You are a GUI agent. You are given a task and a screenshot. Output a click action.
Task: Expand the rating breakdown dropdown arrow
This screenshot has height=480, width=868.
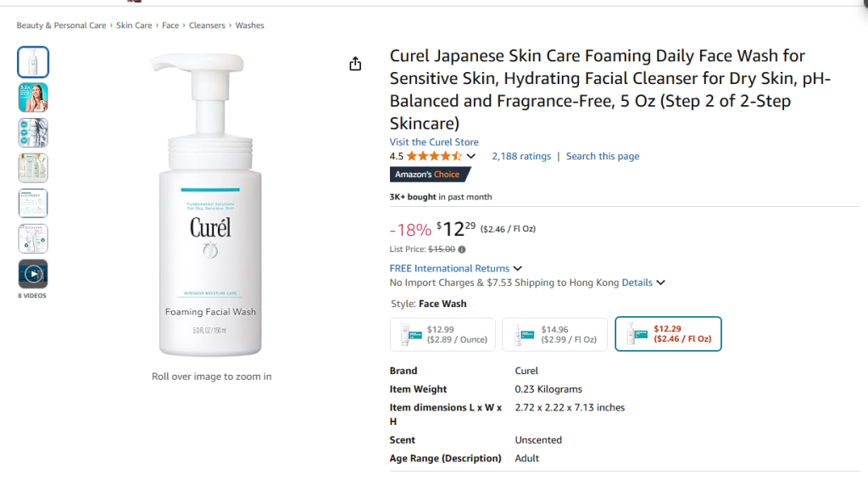[x=471, y=157]
